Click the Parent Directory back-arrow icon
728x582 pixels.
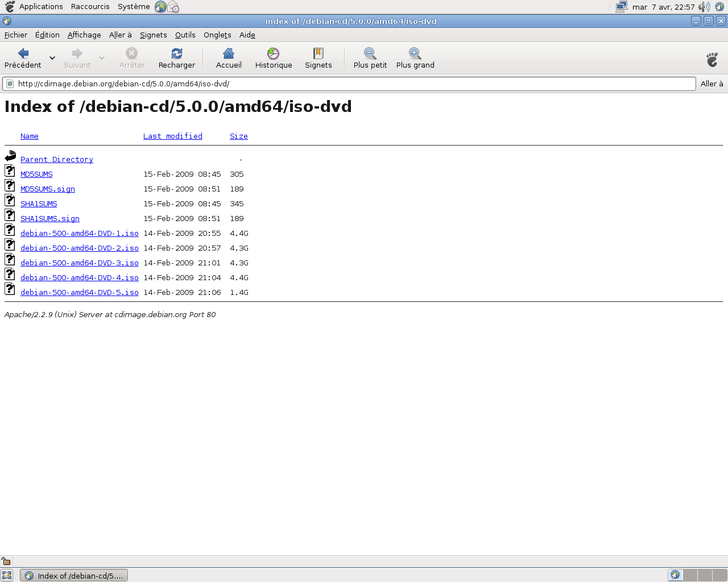point(10,156)
